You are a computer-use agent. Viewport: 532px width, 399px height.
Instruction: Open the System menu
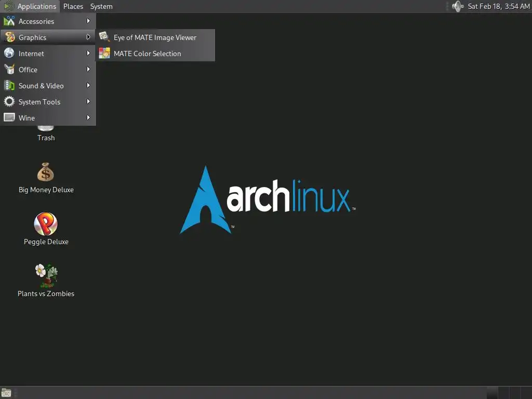click(x=101, y=6)
